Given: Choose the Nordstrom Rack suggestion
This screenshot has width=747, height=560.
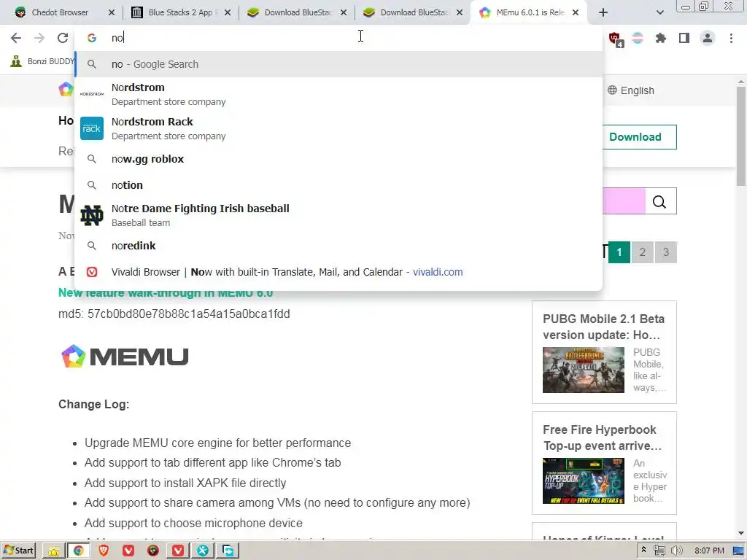Looking at the screenshot, I should click(x=338, y=128).
